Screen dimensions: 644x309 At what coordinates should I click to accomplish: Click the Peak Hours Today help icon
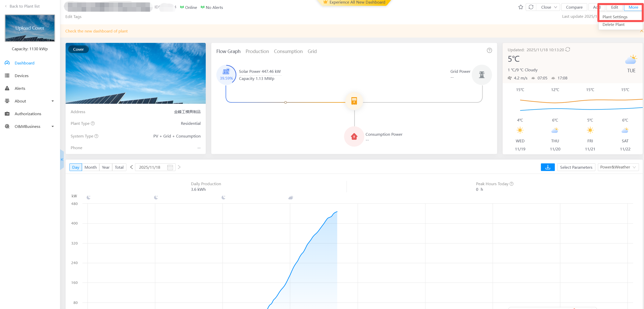click(x=512, y=184)
